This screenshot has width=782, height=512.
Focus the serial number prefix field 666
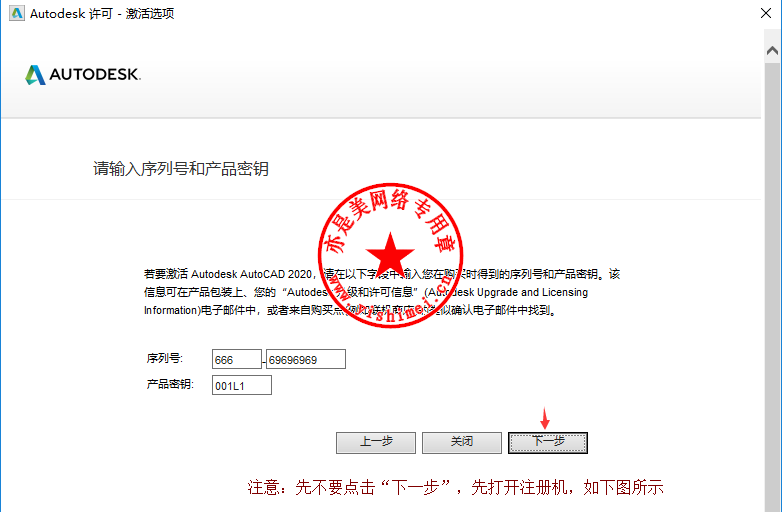point(236,359)
